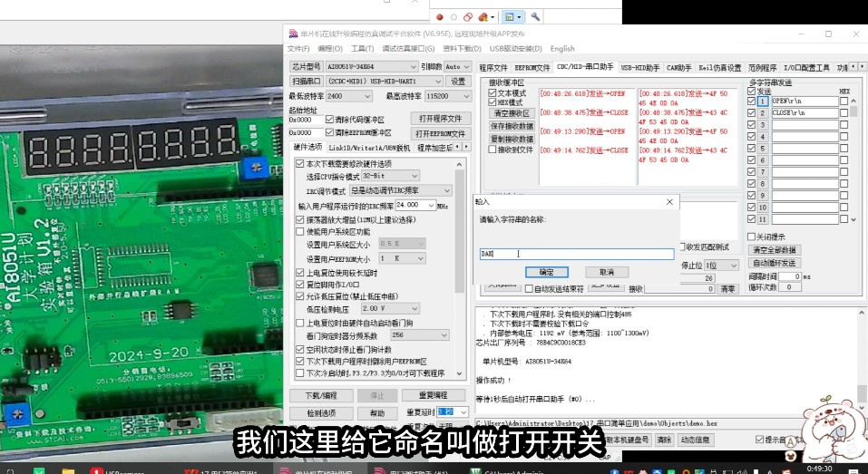The height and width of the screenshot is (474, 868).
Task: Close the 输入 dialog with X
Action: click(669, 202)
